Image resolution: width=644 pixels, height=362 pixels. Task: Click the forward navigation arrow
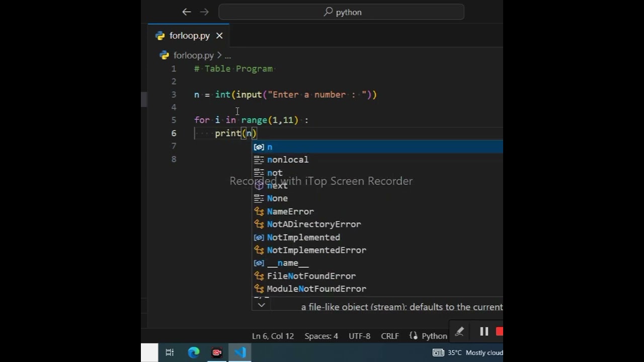click(x=204, y=12)
